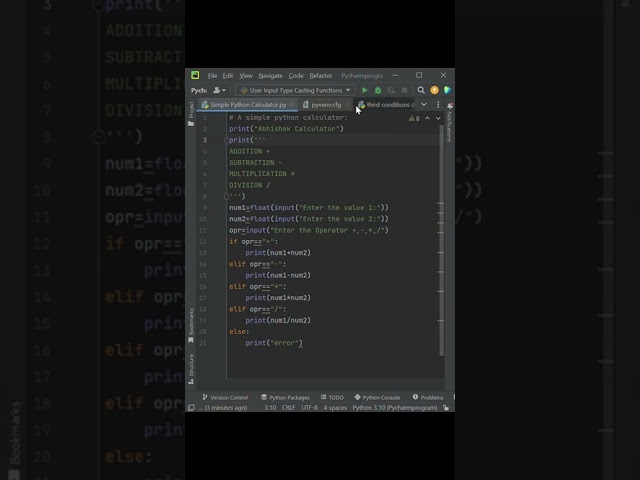
Task: Click the comment on line 1
Action: coord(288,118)
